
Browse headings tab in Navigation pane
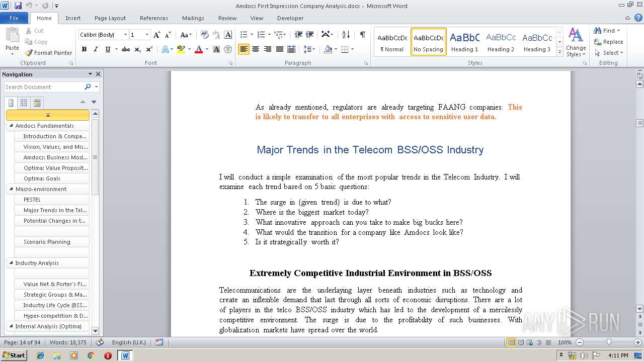coord(11,103)
